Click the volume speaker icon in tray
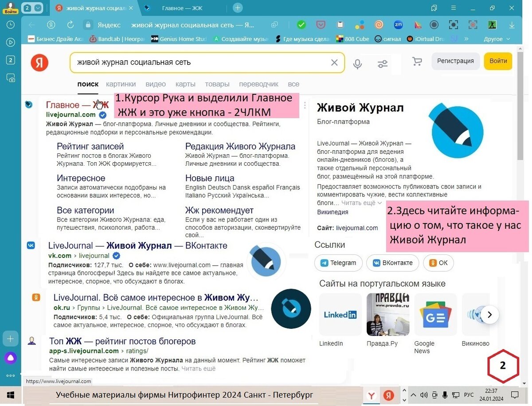The width and height of the screenshot is (532, 406). tap(423, 395)
